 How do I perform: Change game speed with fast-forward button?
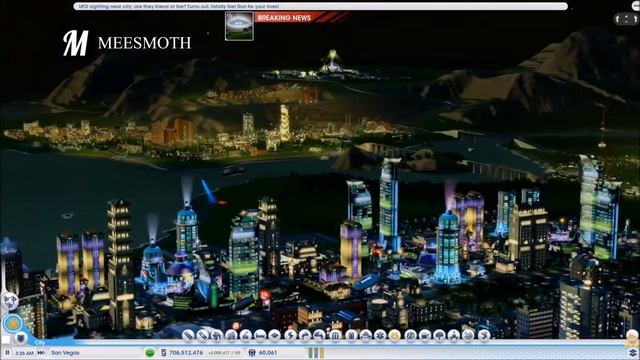click(41, 352)
